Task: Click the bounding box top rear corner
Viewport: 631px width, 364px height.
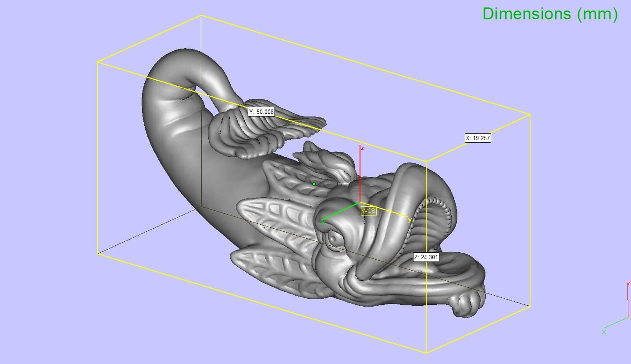Action: (x=201, y=15)
